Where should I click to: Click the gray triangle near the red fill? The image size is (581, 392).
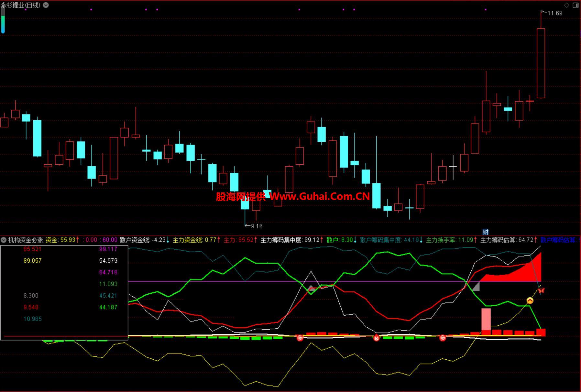pos(476,287)
